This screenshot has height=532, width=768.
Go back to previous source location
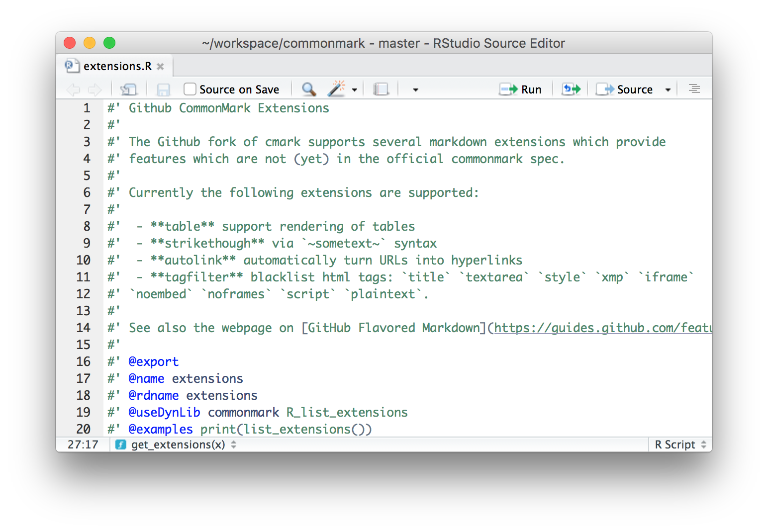tap(73, 89)
